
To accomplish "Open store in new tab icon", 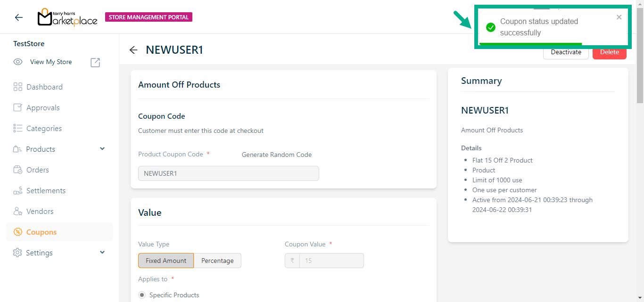I will point(95,62).
